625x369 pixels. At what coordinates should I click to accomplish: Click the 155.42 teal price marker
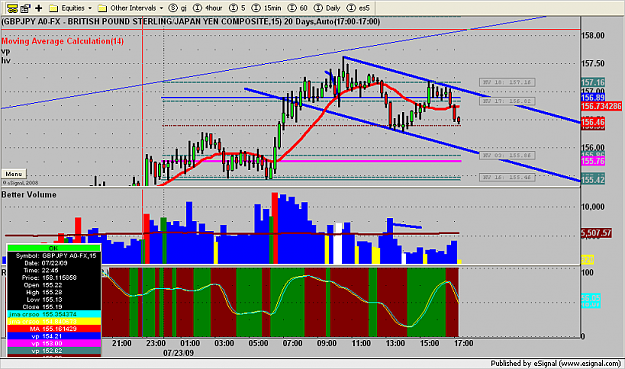coord(593,180)
